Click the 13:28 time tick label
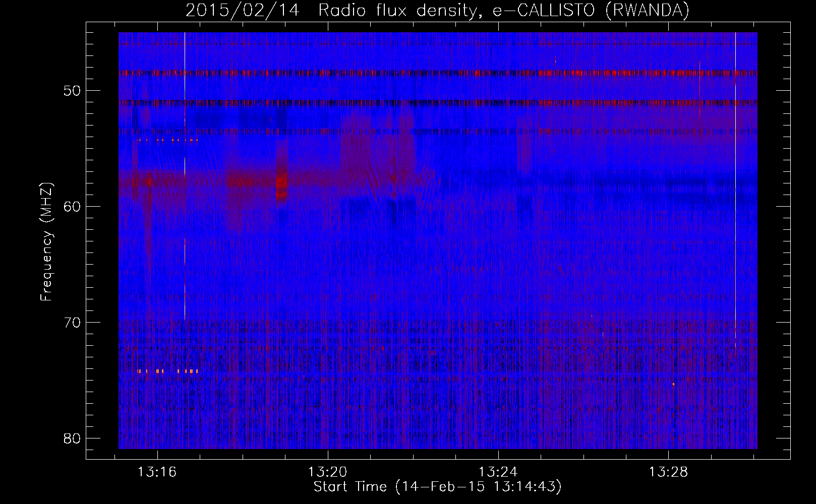816x504 pixels. click(668, 472)
